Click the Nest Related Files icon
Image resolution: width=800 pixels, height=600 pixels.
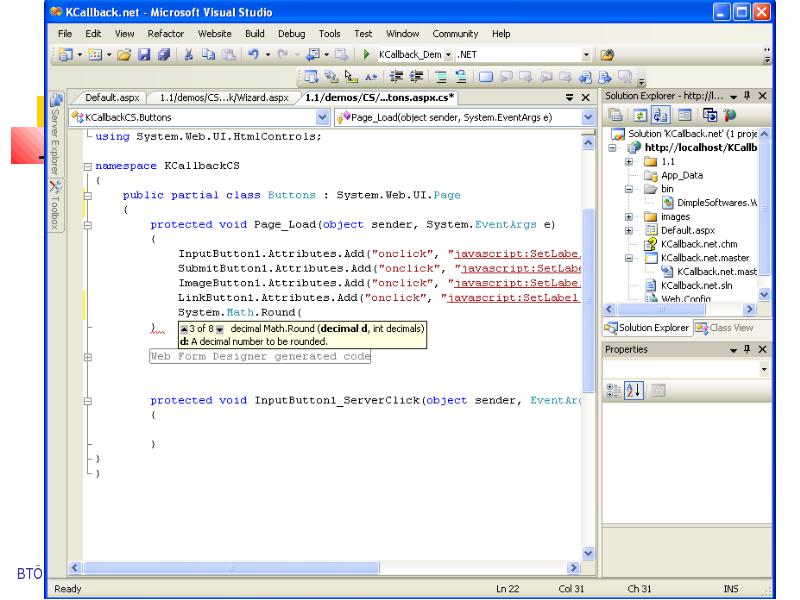coord(660,116)
